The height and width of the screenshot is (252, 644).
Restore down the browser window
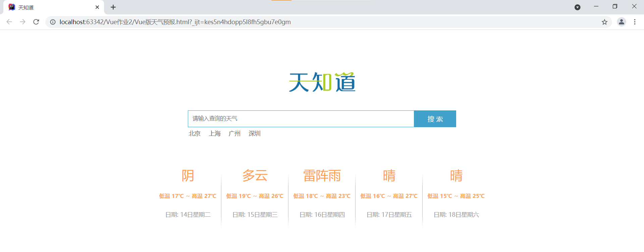coord(615,6)
